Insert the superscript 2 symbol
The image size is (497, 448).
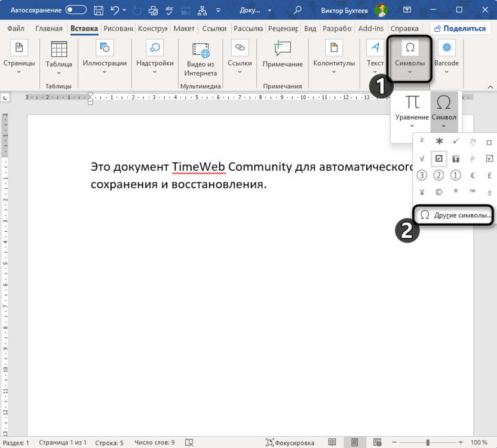pyautogui.click(x=422, y=140)
